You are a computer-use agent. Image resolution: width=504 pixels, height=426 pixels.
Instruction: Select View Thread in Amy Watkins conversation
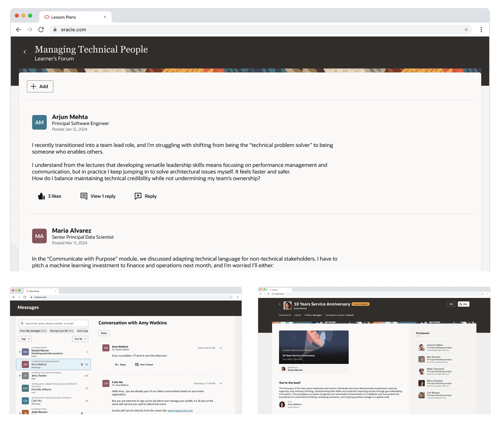[144, 364]
